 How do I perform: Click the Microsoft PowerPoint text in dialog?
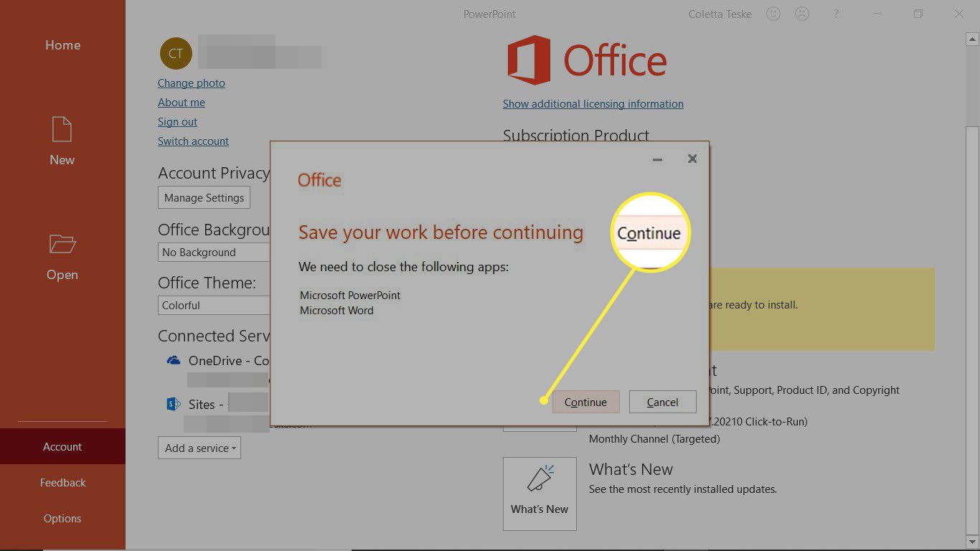tap(350, 295)
